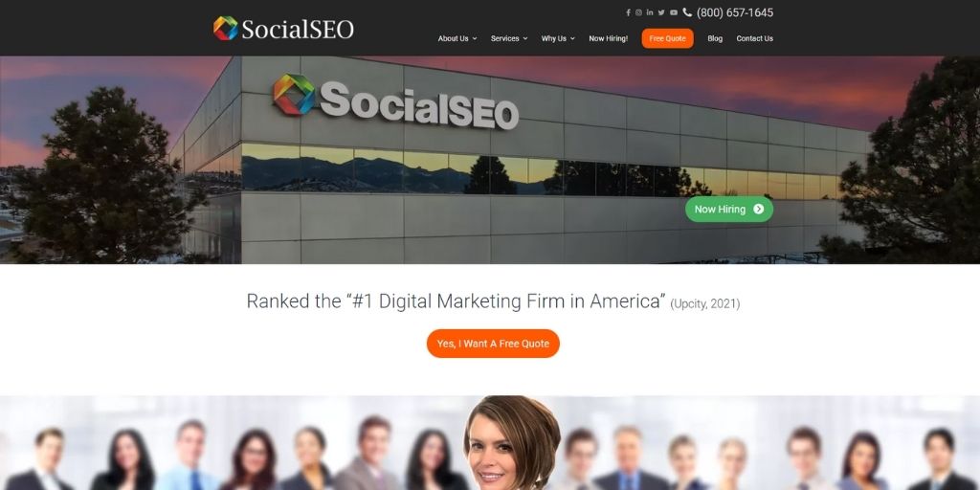Open the Twitter social icon
Viewport: 980px width, 490px height.
[x=661, y=12]
